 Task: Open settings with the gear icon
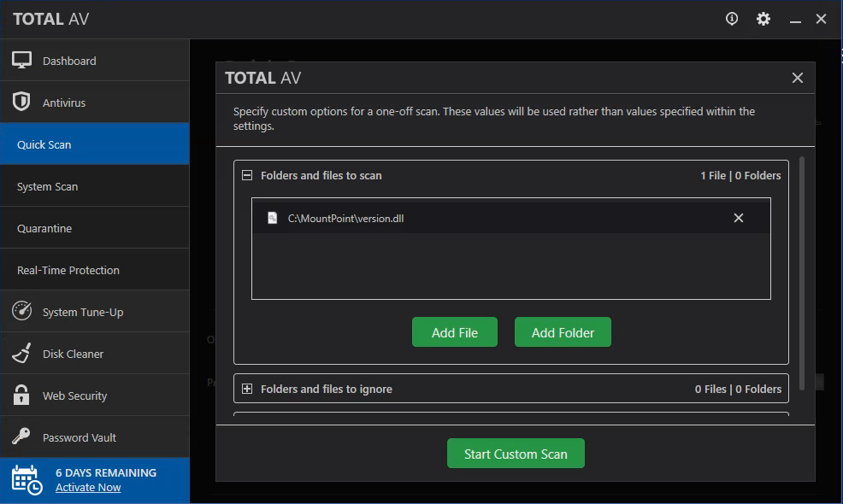click(763, 19)
